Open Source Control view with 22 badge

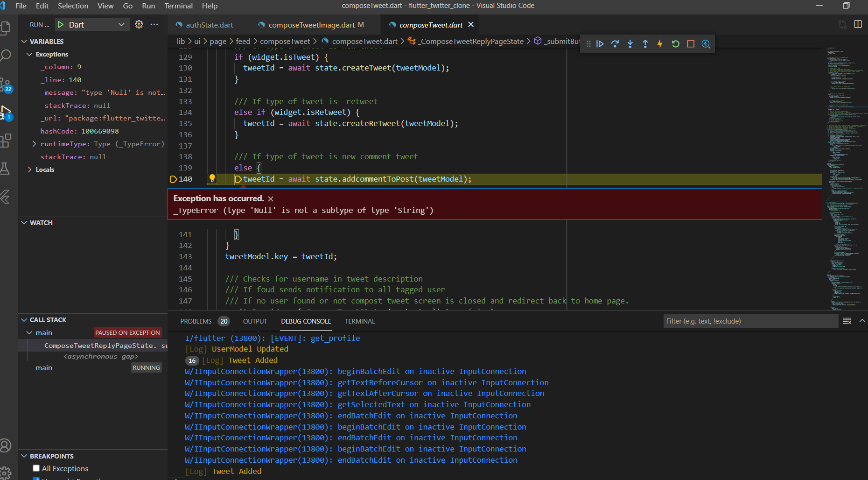(x=6, y=85)
